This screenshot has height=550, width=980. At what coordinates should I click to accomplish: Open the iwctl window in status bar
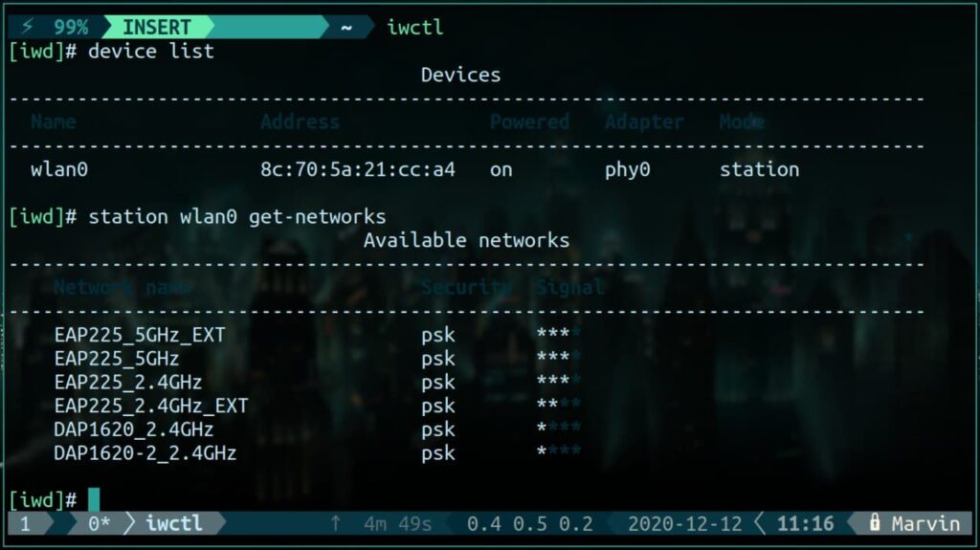(x=174, y=523)
